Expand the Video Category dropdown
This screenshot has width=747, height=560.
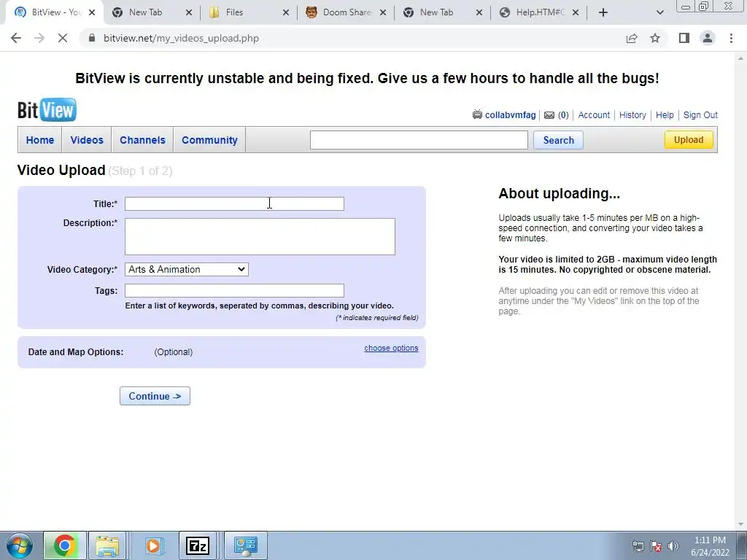coord(187,270)
